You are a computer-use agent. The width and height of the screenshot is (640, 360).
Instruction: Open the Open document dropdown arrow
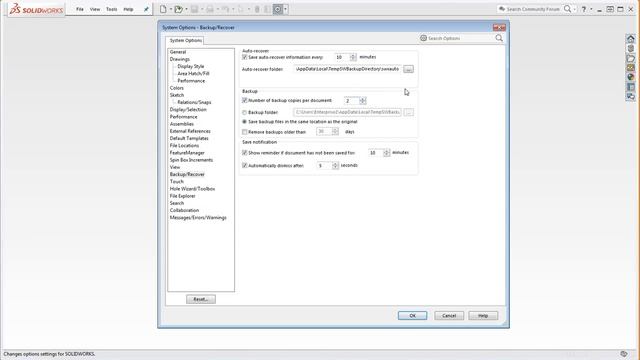[x=187, y=9]
